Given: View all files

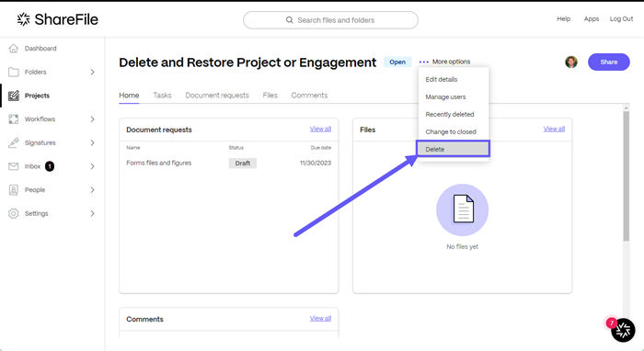Looking at the screenshot, I should 554,129.
